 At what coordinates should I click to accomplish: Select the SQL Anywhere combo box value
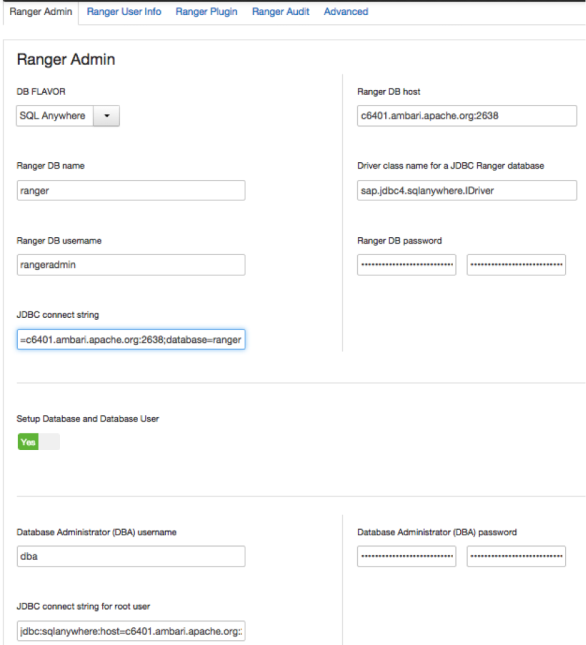pyautogui.click(x=55, y=116)
